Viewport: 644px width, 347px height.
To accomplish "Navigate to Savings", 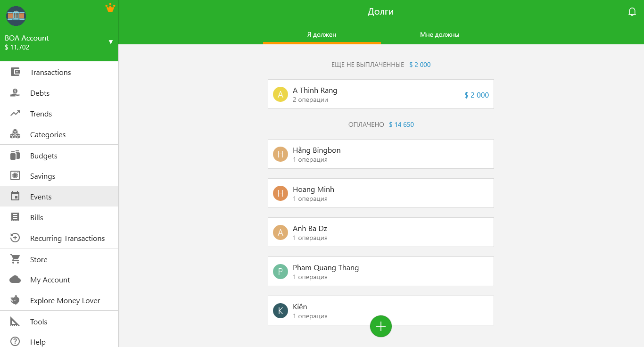I will (x=59, y=176).
